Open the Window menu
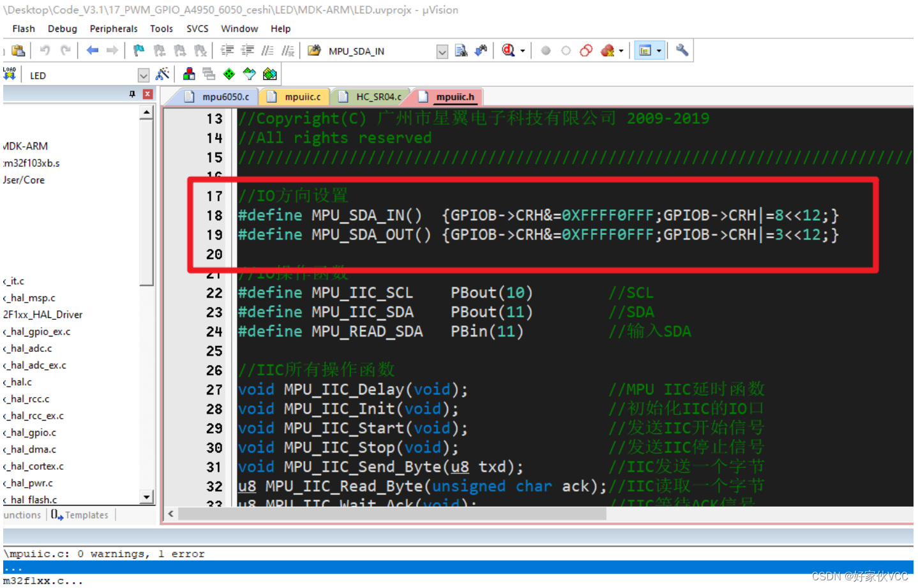Screen dimensions: 918x588 click(x=239, y=29)
